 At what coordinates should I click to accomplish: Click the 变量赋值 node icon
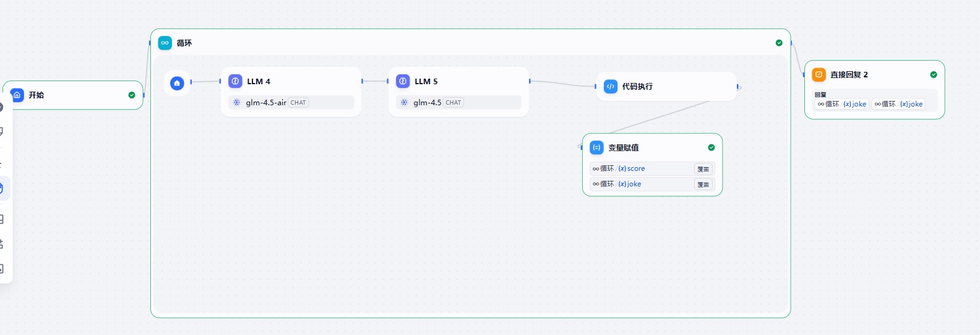pos(596,147)
